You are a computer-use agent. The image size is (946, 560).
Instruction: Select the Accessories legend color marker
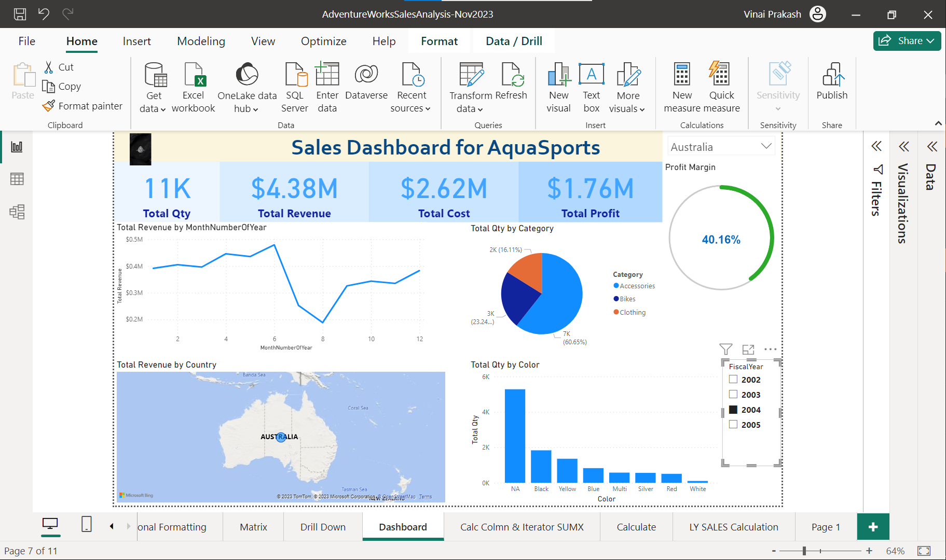coord(616,286)
